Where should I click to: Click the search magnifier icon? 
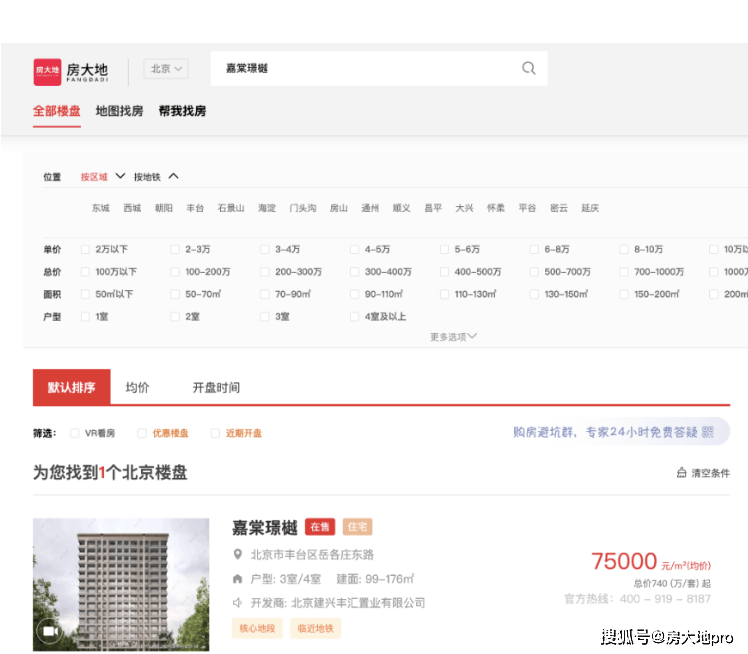pos(528,69)
